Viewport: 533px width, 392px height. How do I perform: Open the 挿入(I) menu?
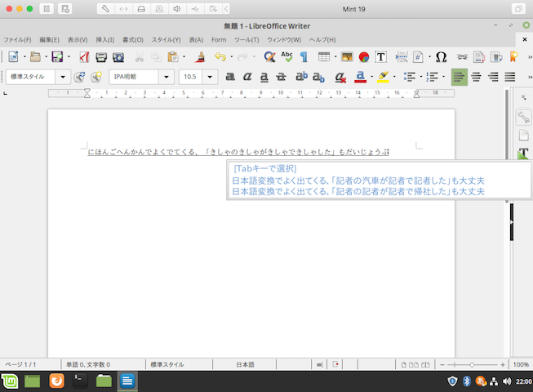104,39
